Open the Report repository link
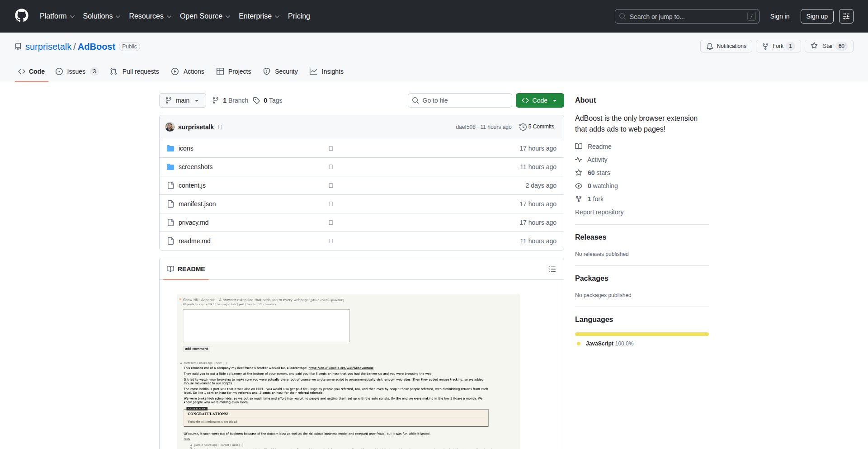 click(x=599, y=212)
